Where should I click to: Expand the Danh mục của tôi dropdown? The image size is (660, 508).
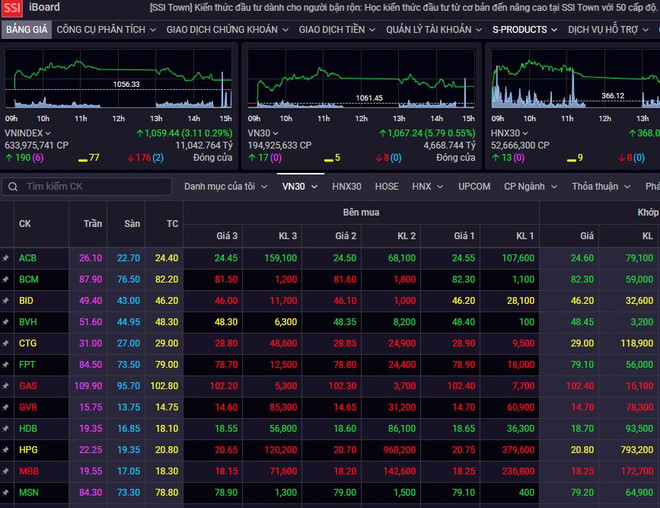[225, 186]
